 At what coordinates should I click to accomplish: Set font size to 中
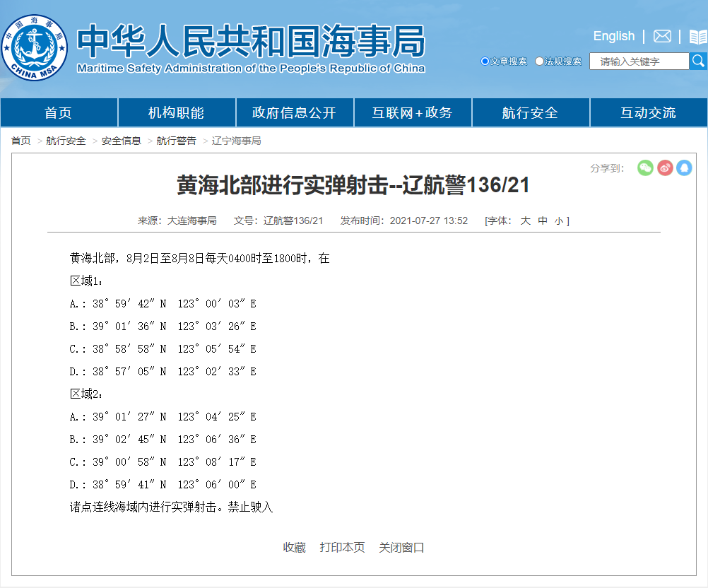click(x=542, y=220)
